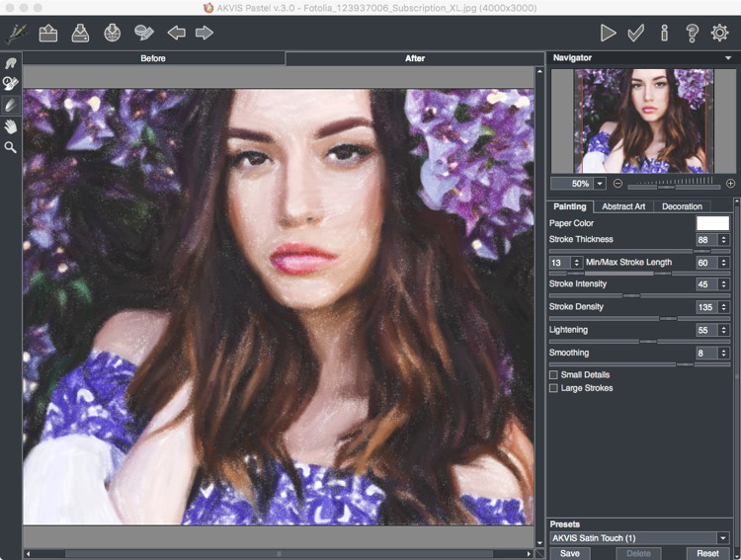Click the Reset button

point(707,553)
